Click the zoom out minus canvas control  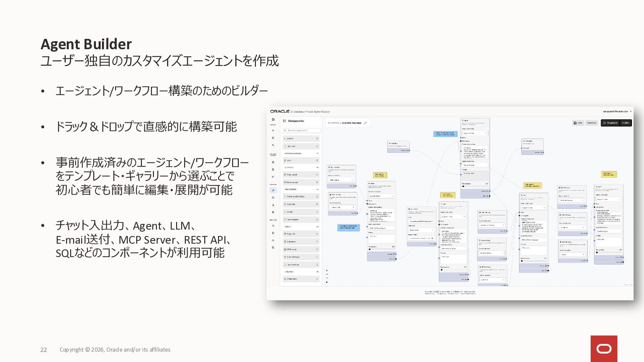(327, 274)
